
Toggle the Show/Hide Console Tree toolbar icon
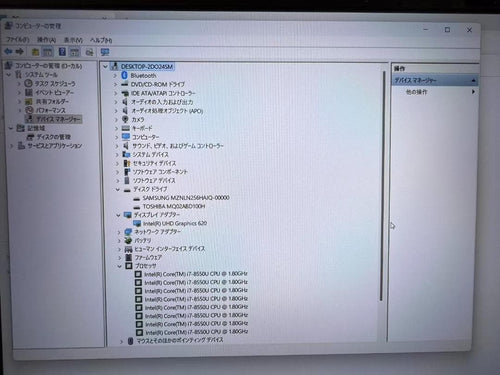[47, 52]
